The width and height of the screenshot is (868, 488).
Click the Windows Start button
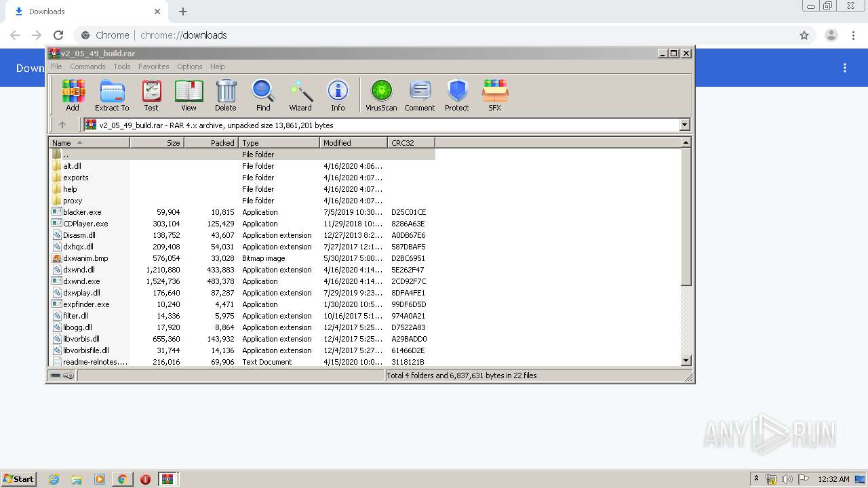point(19,479)
